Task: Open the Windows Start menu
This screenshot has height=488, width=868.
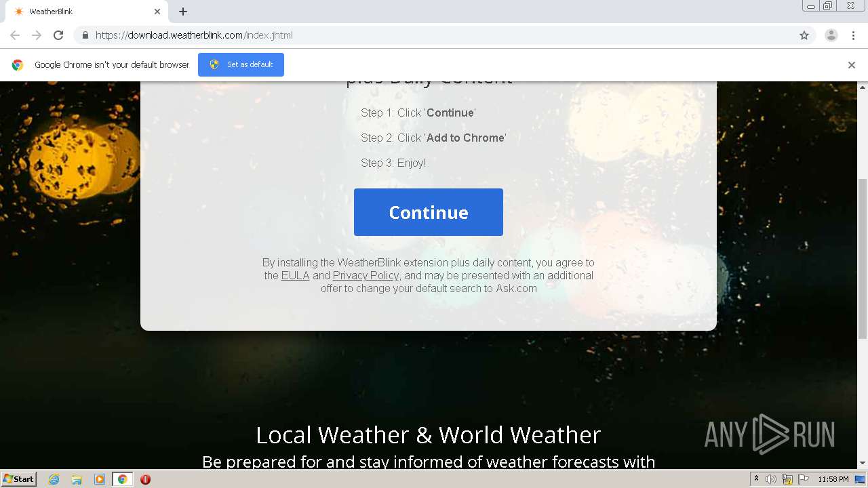Action: pyautogui.click(x=19, y=479)
